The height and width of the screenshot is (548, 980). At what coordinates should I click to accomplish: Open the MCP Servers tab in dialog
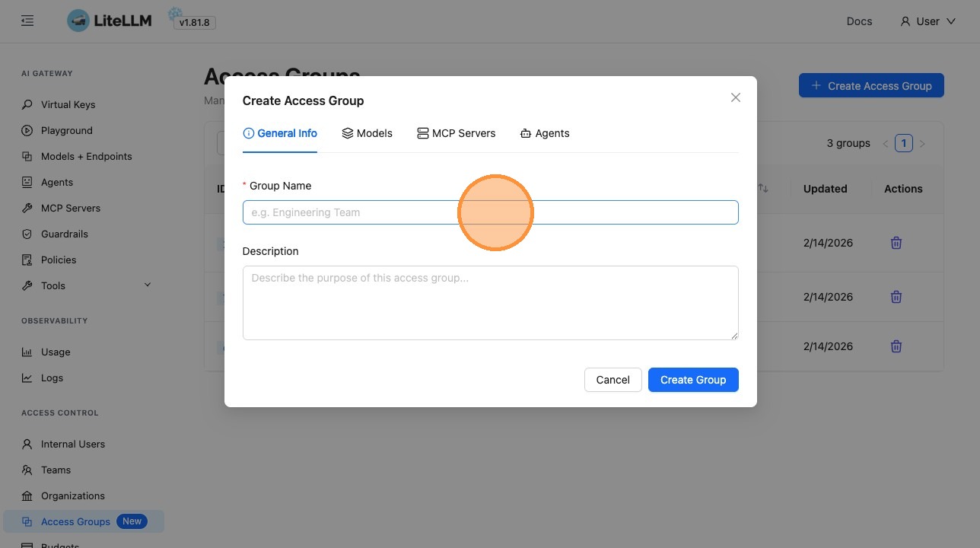[457, 133]
